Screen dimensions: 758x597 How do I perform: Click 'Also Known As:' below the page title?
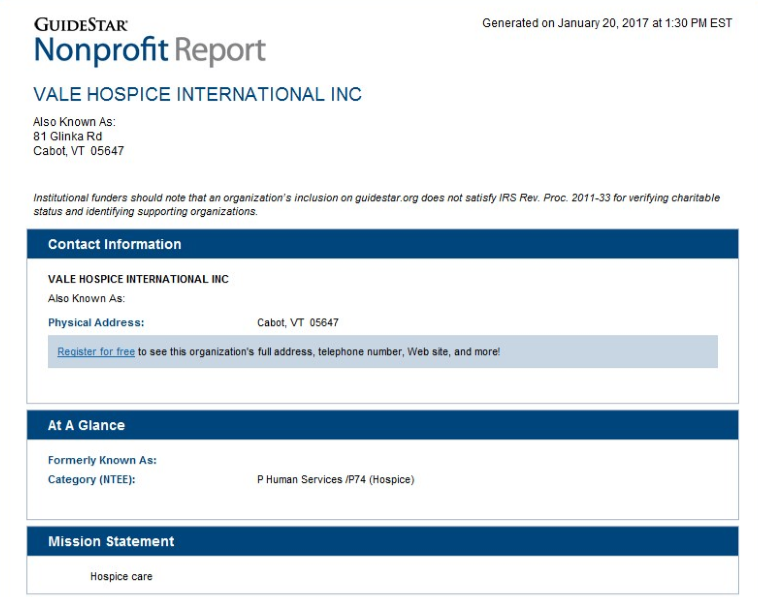coord(74,122)
